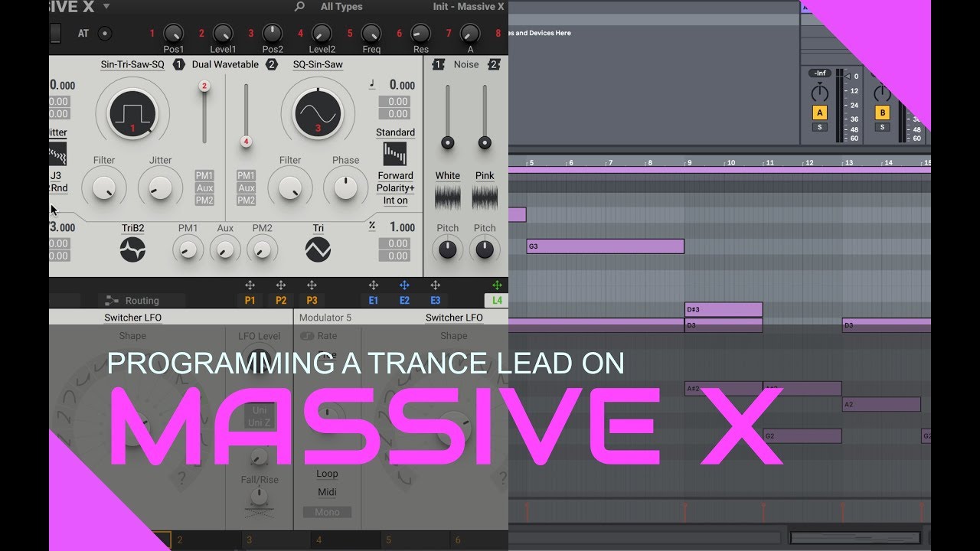Click the Pink noise waveform display
Viewport: 980px width, 551px height.
pyautogui.click(x=485, y=199)
